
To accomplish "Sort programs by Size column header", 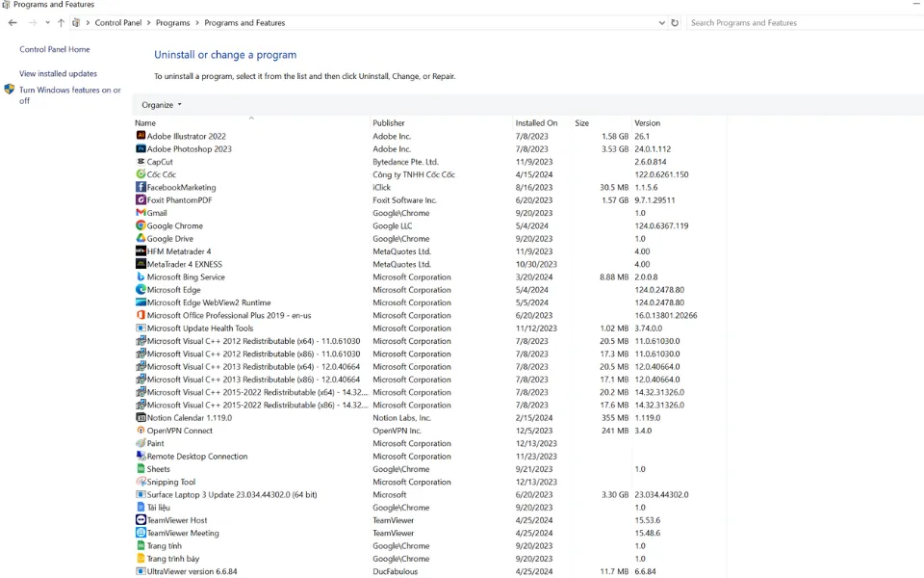I will (582, 123).
